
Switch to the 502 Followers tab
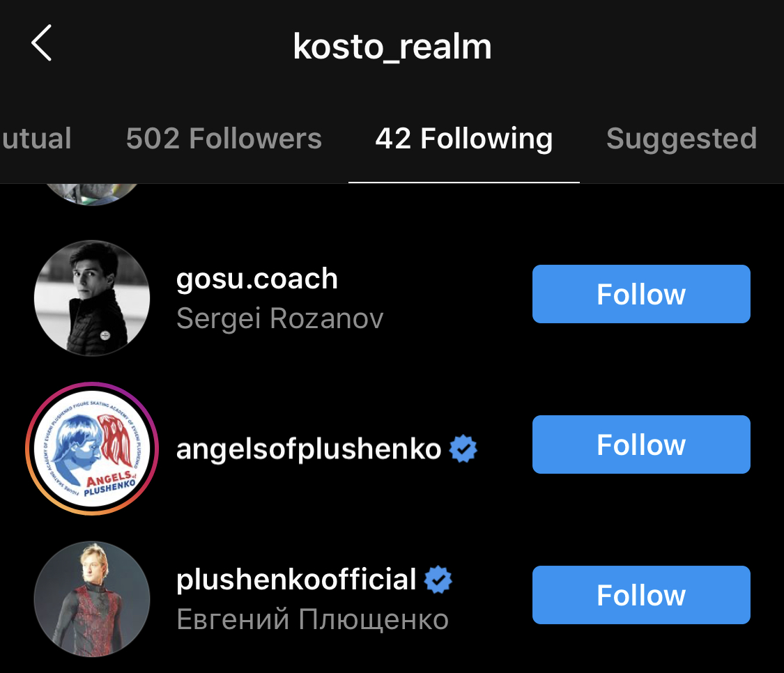224,139
